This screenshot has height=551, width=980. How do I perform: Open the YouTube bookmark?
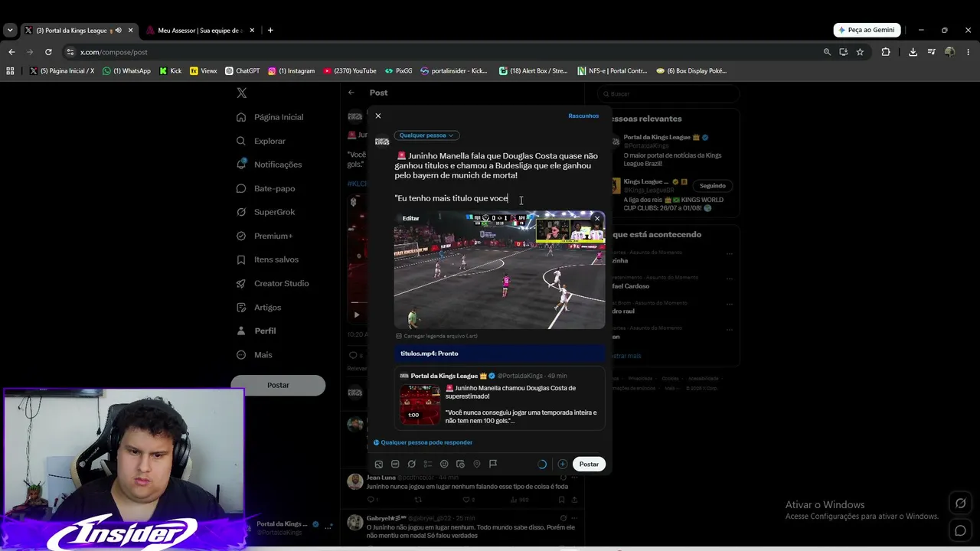[x=350, y=71]
